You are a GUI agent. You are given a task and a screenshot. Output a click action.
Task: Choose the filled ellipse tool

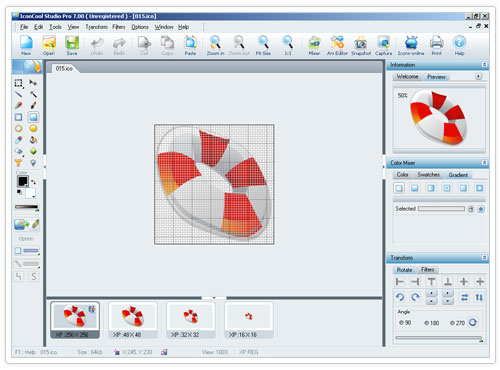(33, 128)
